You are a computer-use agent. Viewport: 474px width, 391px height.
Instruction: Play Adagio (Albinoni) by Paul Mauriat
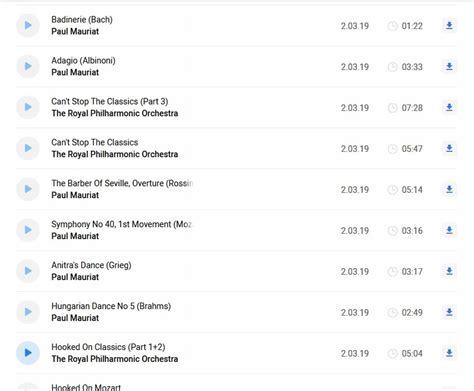click(x=28, y=66)
